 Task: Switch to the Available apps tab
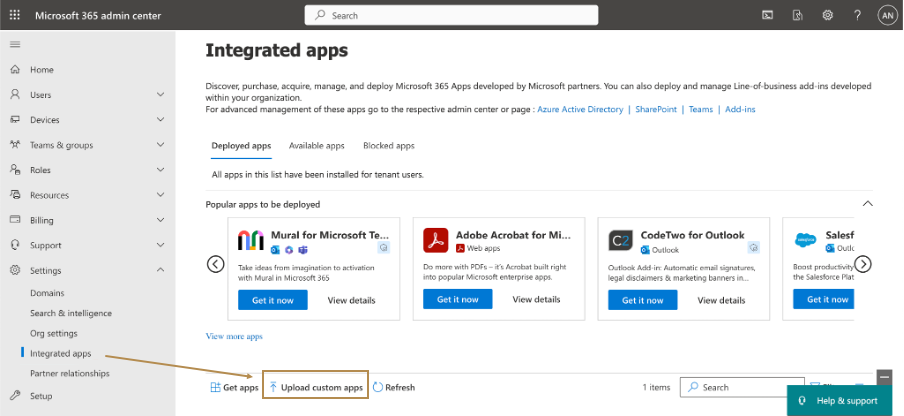click(x=316, y=146)
